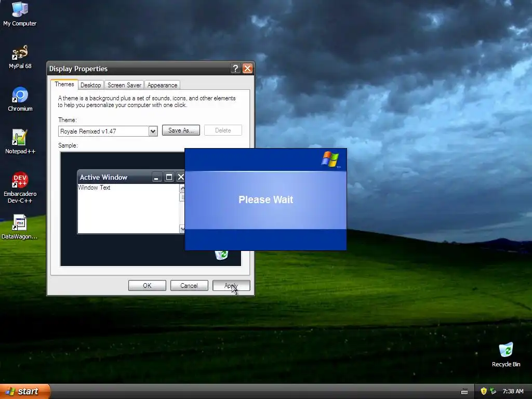
Task: Click the Please Wait message
Action: (x=265, y=199)
